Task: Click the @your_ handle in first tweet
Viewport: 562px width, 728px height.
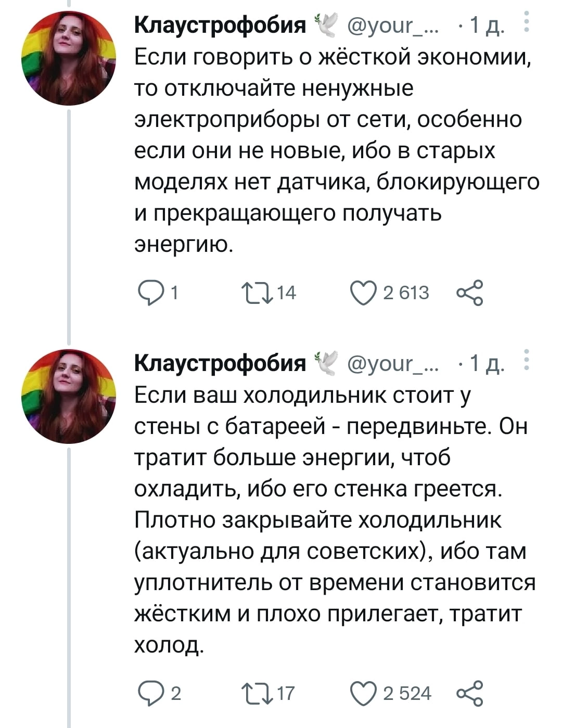Action: pos(393,24)
